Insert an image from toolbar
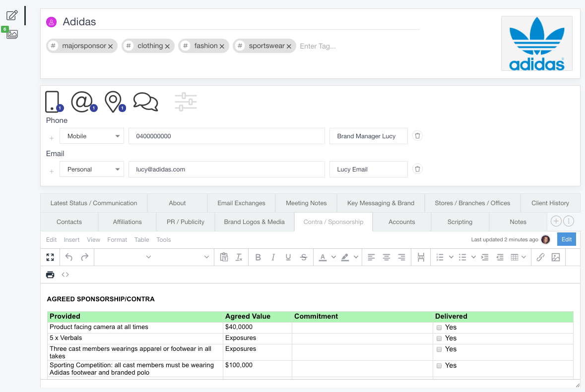Viewport: 585px width, 392px height. pos(556,257)
